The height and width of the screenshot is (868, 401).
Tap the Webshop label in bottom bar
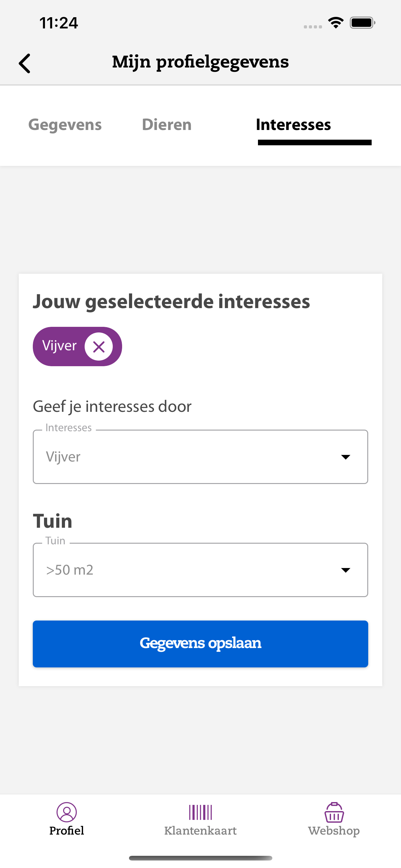[334, 831]
